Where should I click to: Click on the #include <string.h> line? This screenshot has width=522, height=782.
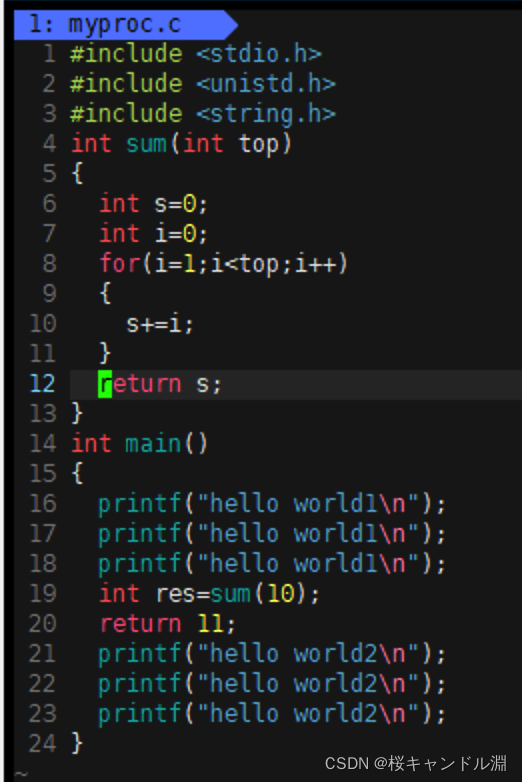coord(203,114)
